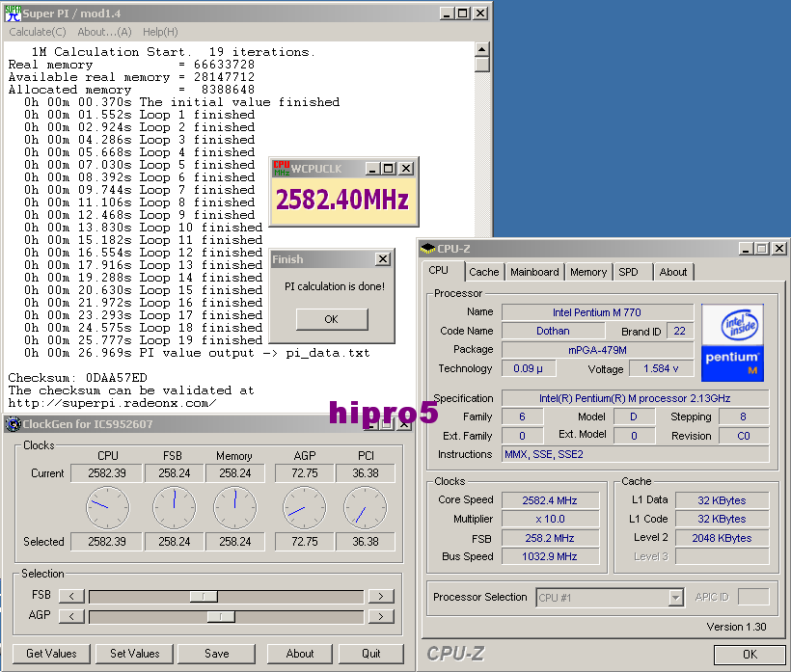Click the ClockGen title bar icon

point(14,424)
